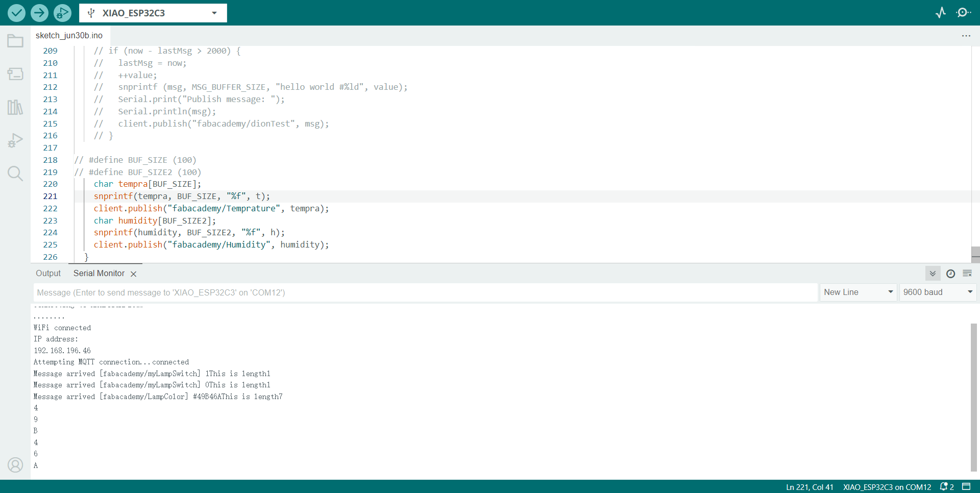Open the New Line ending dropdown
This screenshot has width=980, height=493.
(859, 292)
